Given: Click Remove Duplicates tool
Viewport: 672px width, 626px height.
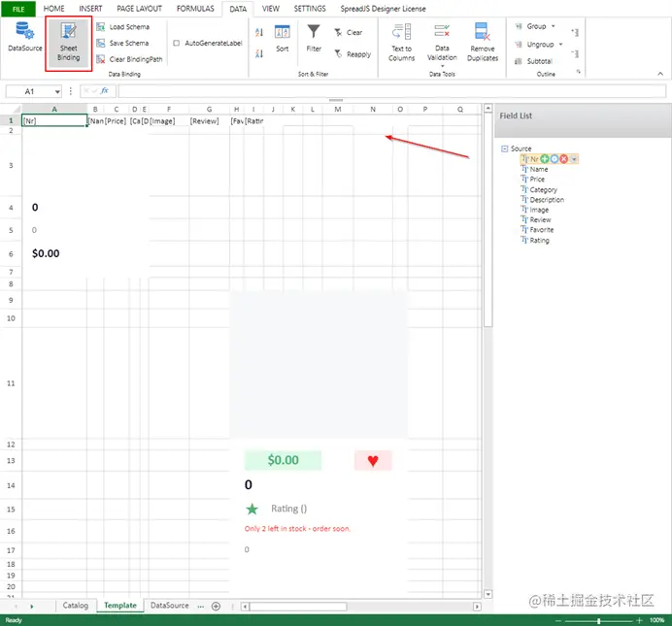Looking at the screenshot, I should [483, 43].
